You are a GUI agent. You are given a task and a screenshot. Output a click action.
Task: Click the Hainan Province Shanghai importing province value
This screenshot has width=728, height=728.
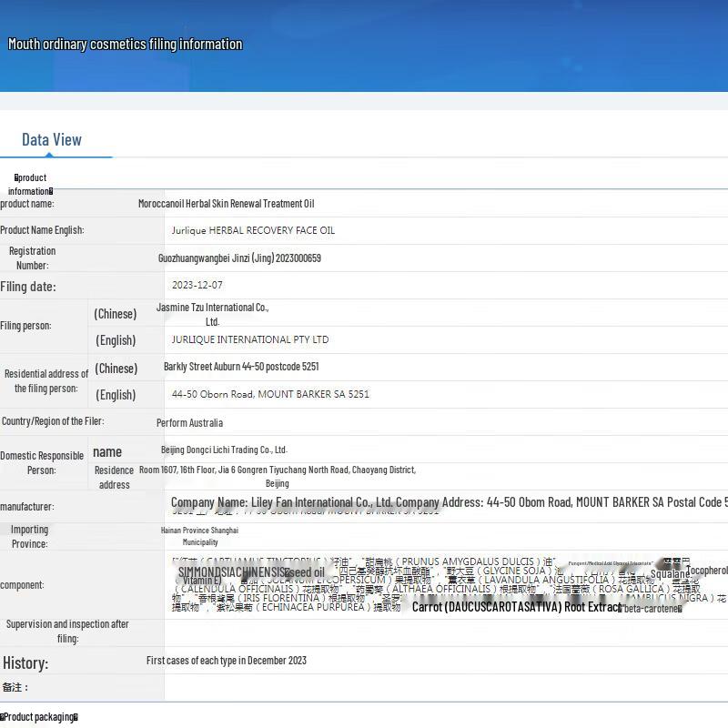click(x=199, y=535)
